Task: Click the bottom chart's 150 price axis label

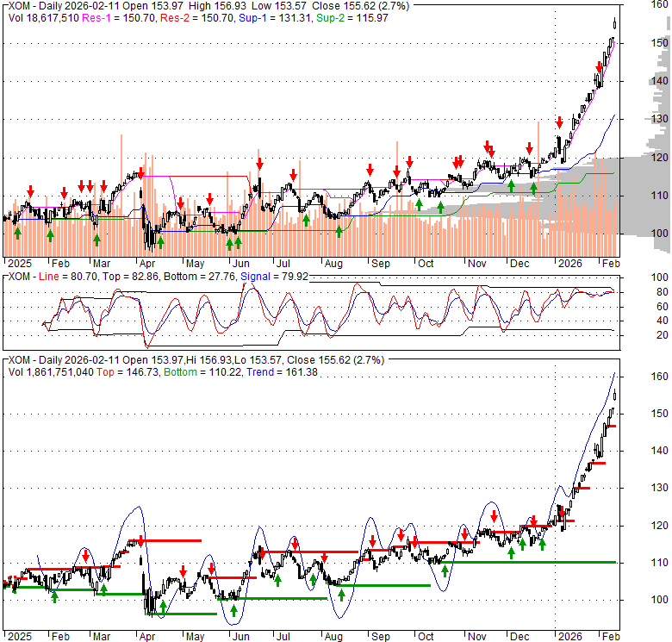Action: point(660,414)
